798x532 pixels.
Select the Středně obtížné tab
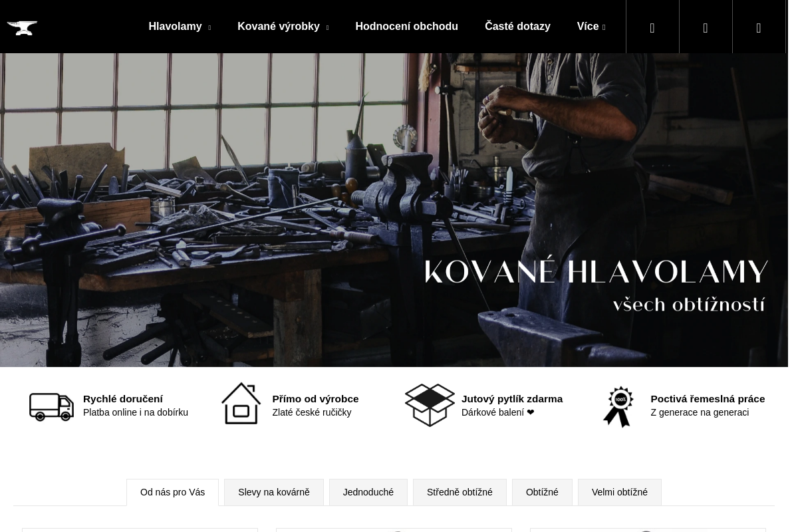pos(460,492)
